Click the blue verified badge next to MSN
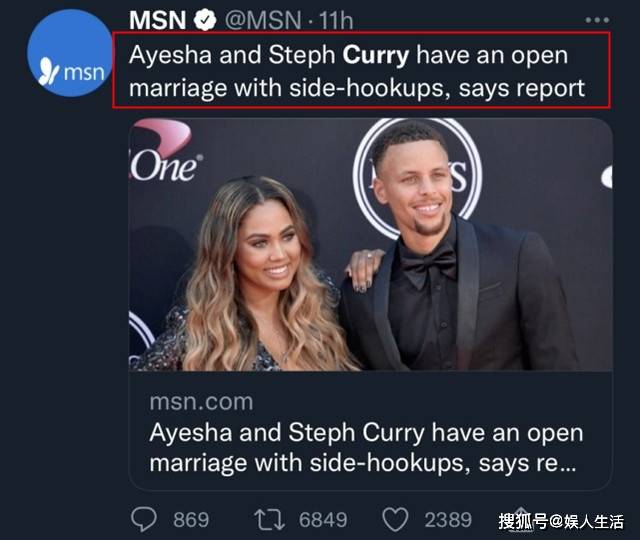Screen dimensions: 640x540 (x=205, y=20)
